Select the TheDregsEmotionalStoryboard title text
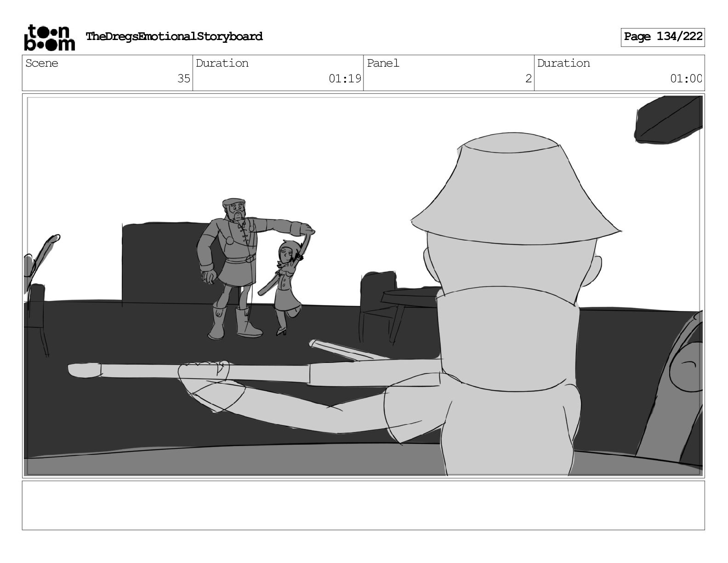This screenshot has height=563, width=728. [174, 36]
